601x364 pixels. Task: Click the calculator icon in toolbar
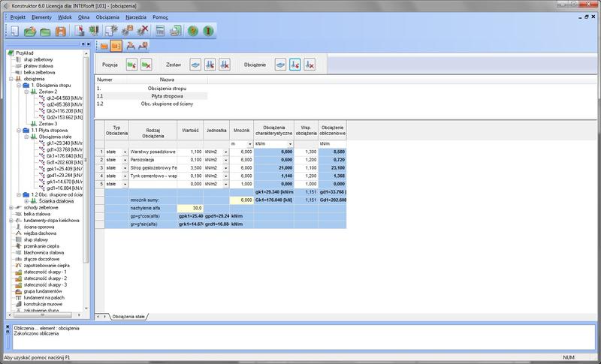pyautogui.click(x=160, y=32)
